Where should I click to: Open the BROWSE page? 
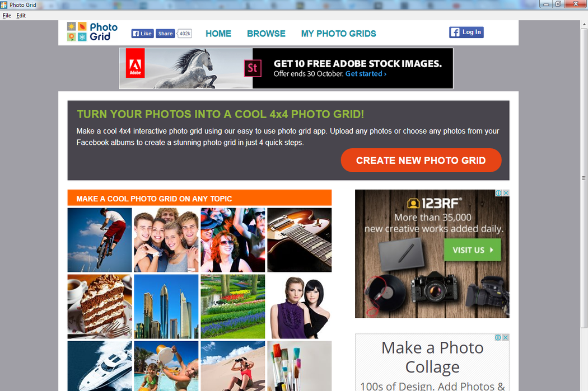tap(266, 34)
